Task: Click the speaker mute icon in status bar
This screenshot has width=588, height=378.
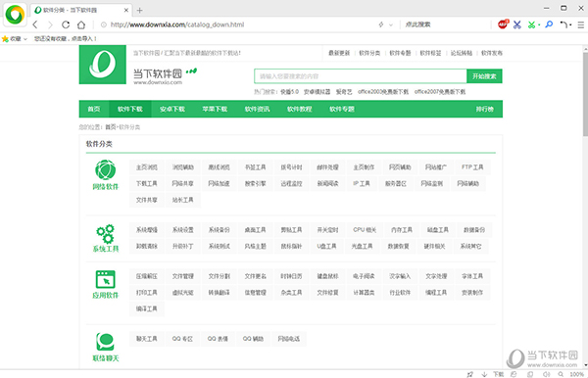Action: coord(547,374)
